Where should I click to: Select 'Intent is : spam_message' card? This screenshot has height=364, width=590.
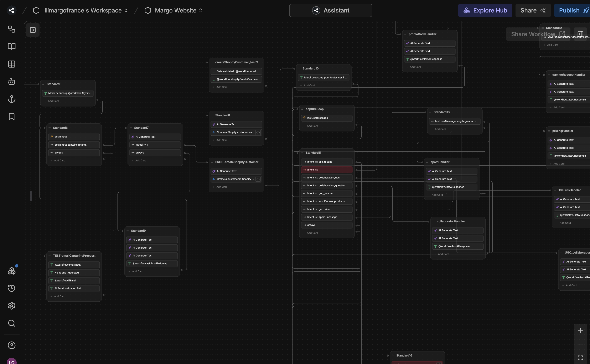[x=327, y=217]
